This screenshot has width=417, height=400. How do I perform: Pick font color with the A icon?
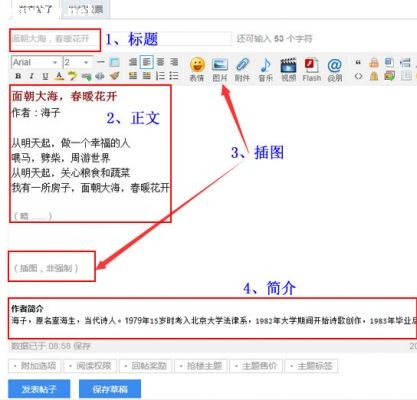[x=59, y=76]
